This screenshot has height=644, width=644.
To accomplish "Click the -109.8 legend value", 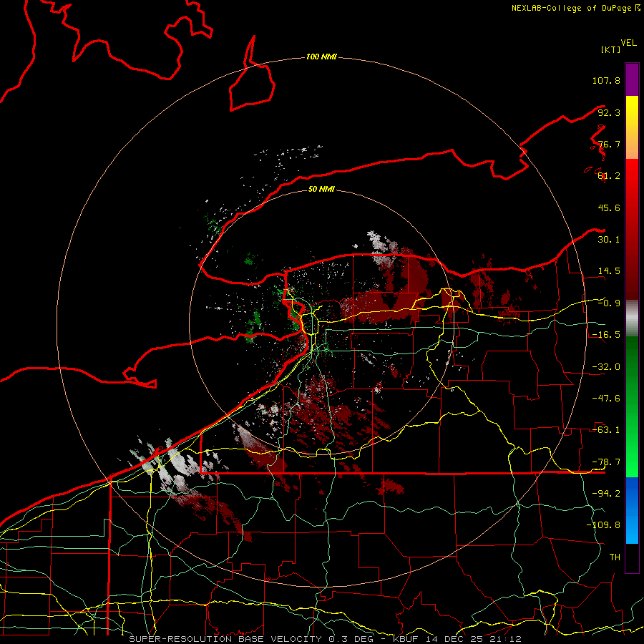I will tap(603, 525).
